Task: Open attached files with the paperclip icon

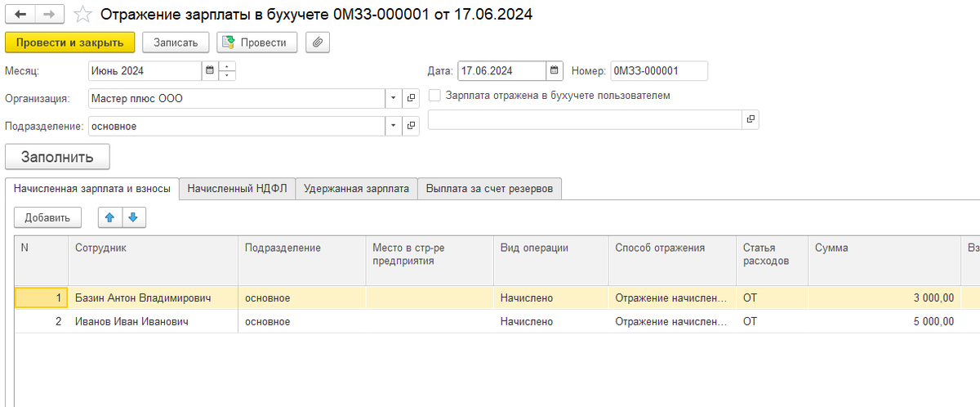Action: (318, 42)
